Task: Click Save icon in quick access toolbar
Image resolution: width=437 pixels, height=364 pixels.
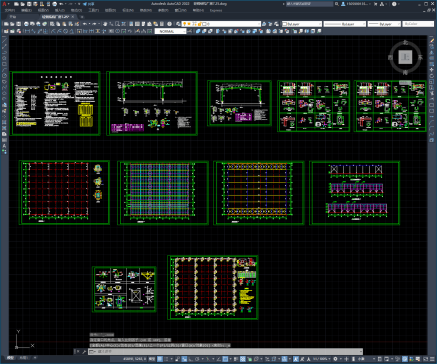Action: click(x=29, y=4)
